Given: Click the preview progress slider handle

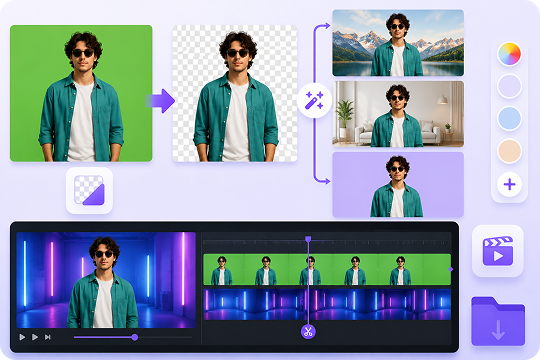Looking at the screenshot, I should coord(135,337).
